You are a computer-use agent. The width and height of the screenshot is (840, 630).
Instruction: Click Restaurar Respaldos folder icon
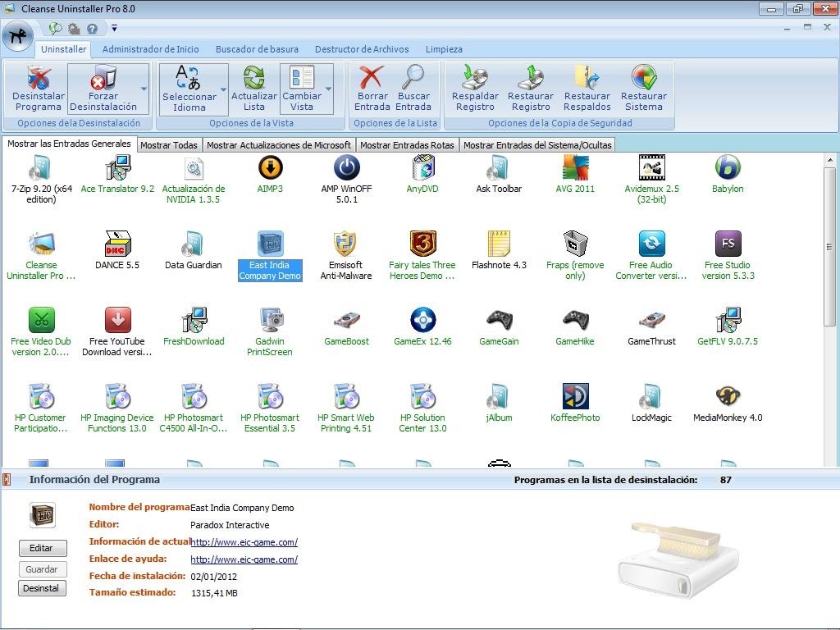coord(587,78)
